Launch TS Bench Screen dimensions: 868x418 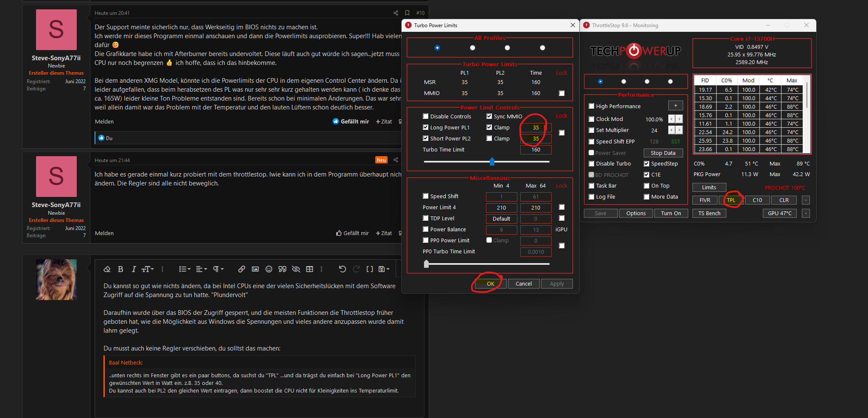(709, 213)
